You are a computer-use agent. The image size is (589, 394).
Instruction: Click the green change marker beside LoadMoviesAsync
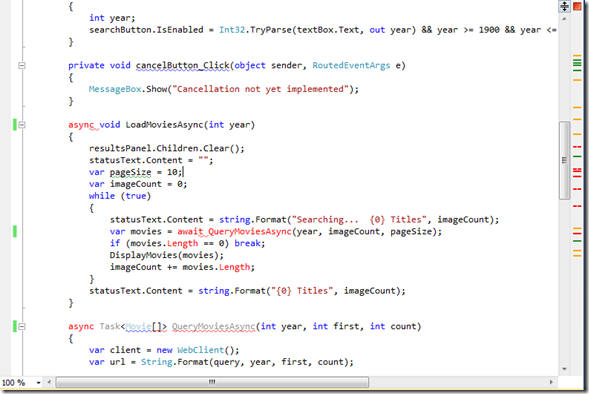coord(15,125)
